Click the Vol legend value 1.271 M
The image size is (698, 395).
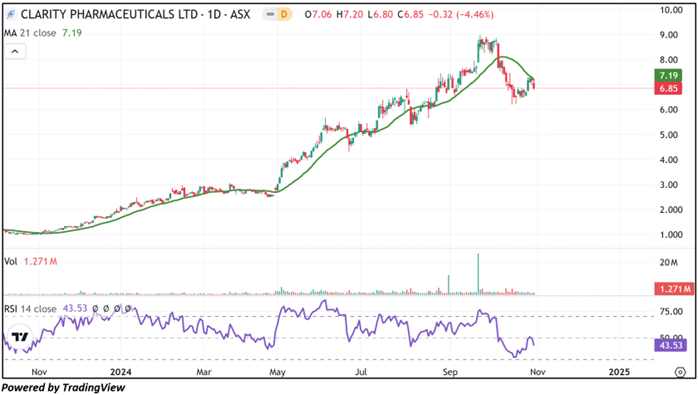coord(41,261)
